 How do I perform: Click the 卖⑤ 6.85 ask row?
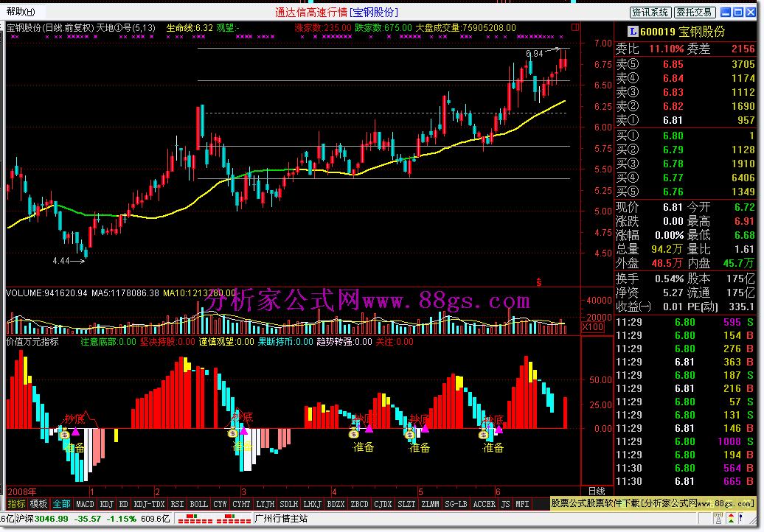[x=686, y=64]
